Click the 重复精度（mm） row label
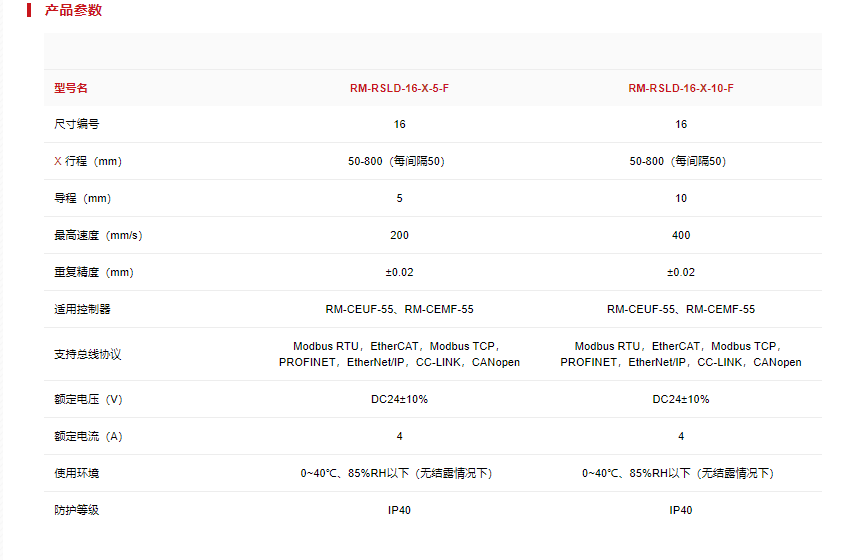 (93, 273)
